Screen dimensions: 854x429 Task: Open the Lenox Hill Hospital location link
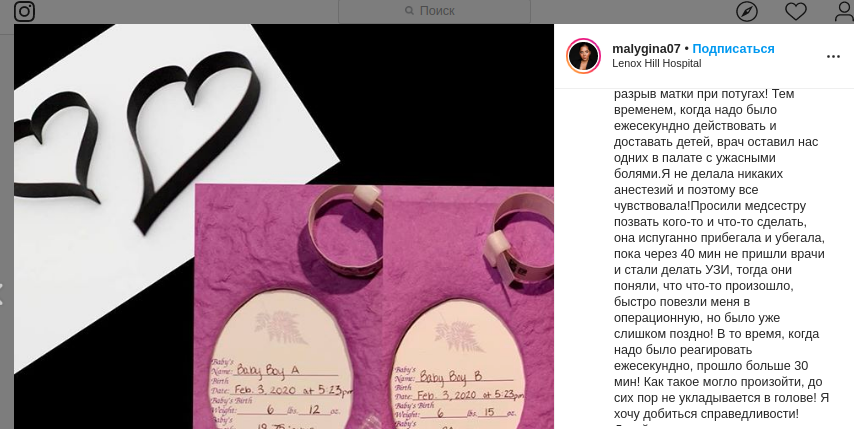click(656, 63)
